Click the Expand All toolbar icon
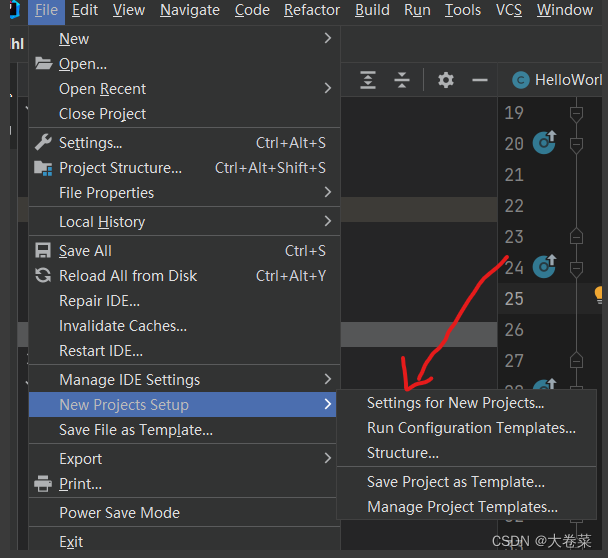Viewport: 608px width, 558px height. [x=368, y=80]
